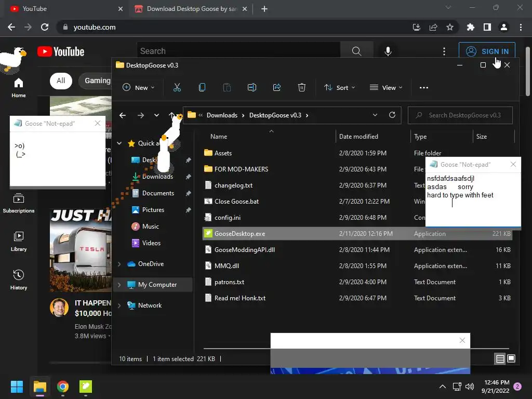This screenshot has height=399, width=532.
Task: Open Documents in Quick access
Action: pyautogui.click(x=158, y=193)
